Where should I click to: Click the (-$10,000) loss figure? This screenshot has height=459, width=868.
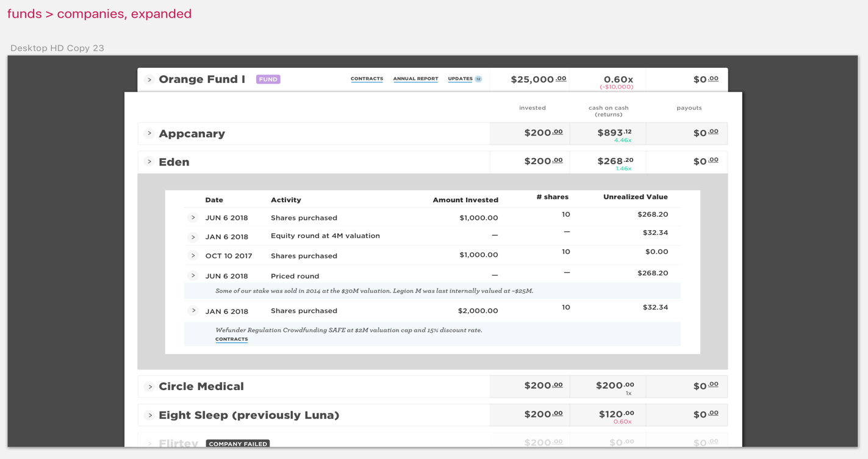616,87
